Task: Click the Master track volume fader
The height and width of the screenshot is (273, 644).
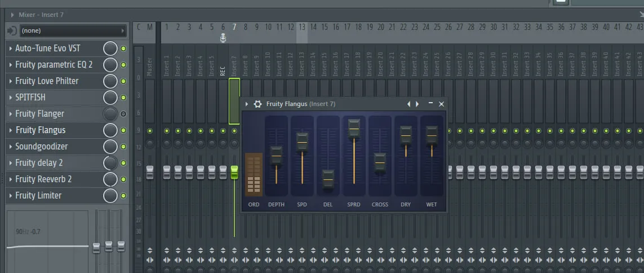Action: click(x=149, y=172)
